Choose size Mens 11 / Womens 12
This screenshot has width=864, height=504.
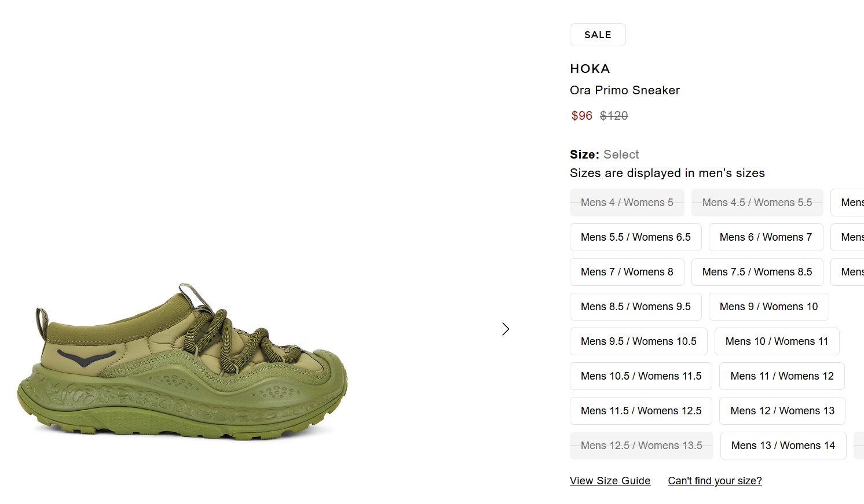[x=782, y=376]
